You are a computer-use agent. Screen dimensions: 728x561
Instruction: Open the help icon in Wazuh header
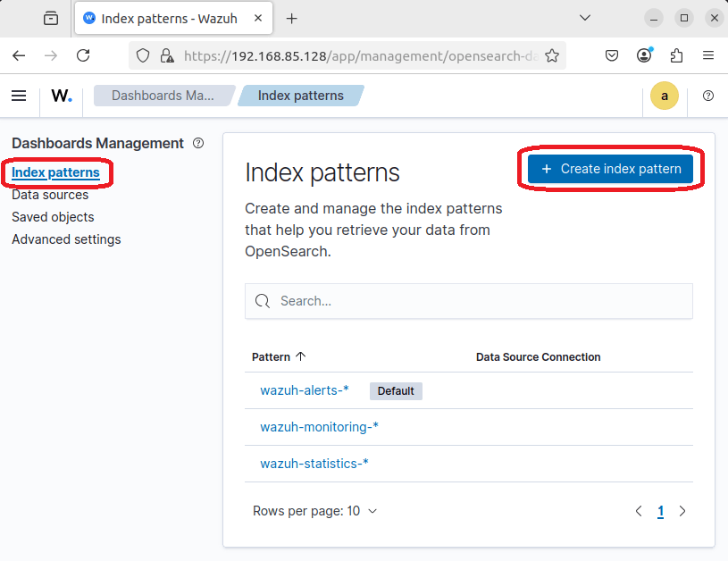pyautogui.click(x=708, y=96)
